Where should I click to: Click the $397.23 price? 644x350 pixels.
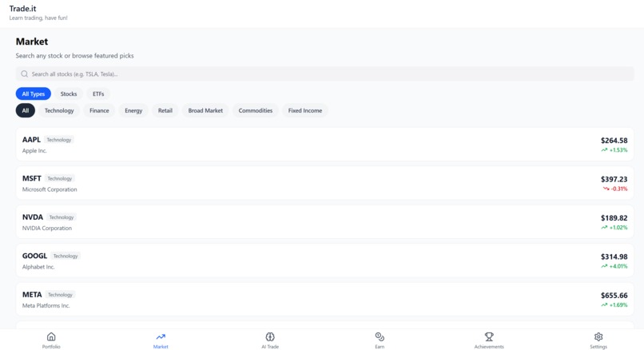(x=614, y=179)
